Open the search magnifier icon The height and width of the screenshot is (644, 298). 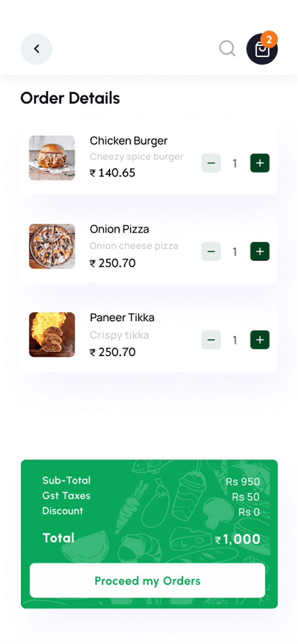227,48
